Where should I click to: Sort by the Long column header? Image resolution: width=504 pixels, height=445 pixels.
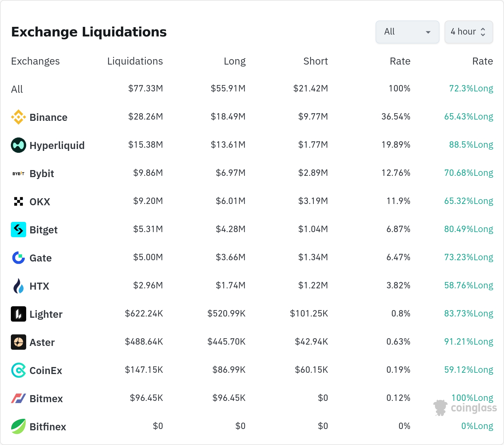pos(234,61)
